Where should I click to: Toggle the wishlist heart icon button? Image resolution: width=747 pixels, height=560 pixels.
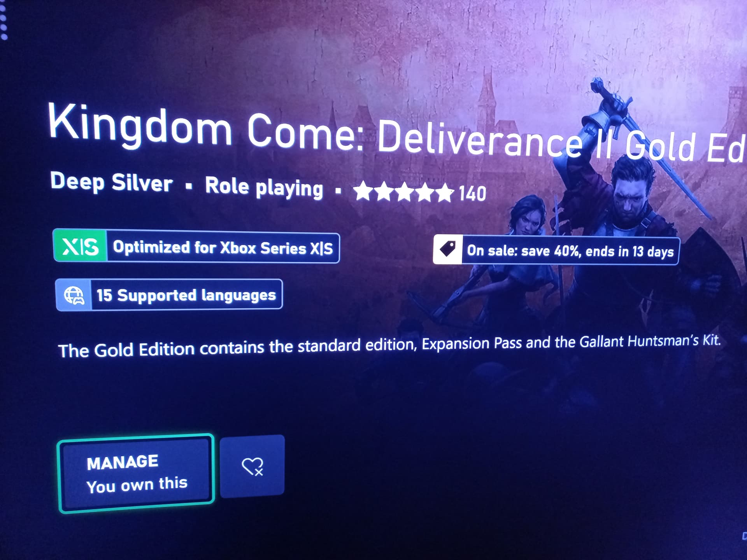(252, 466)
